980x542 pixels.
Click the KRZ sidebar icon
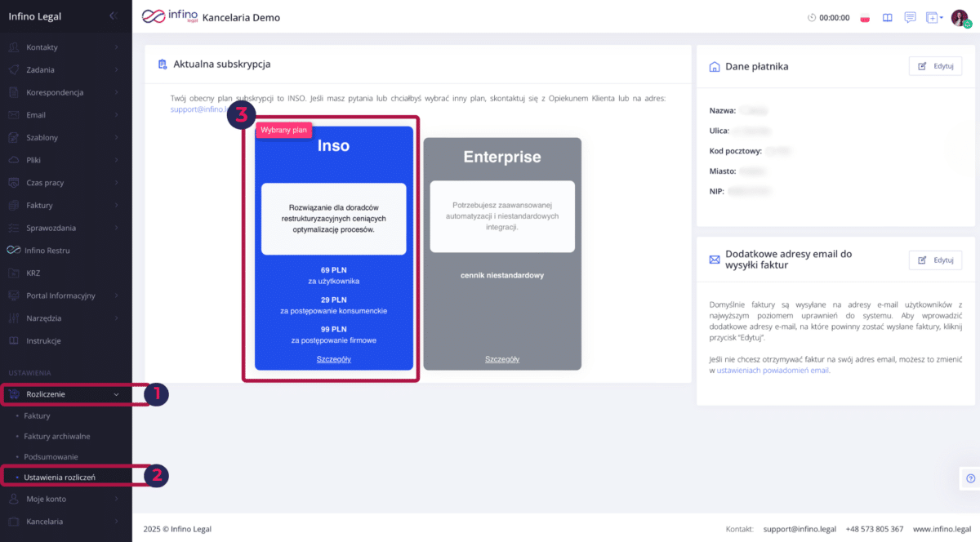[13, 273]
